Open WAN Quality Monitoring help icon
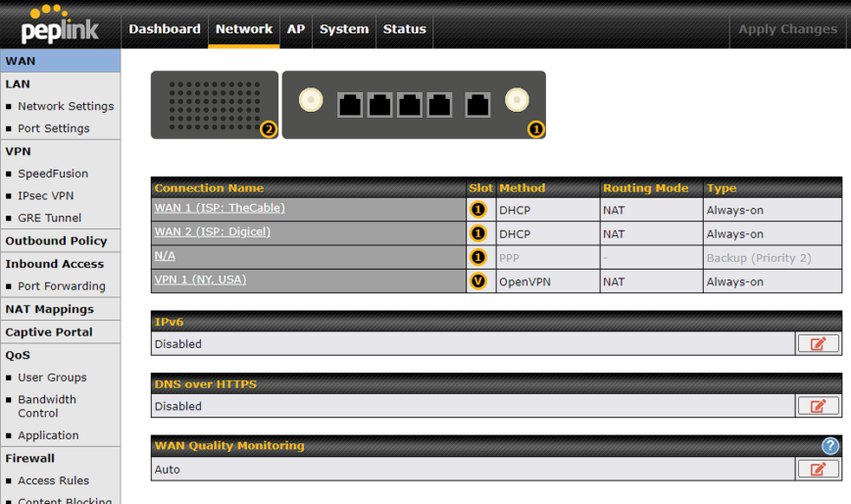This screenshot has width=851, height=504. (829, 446)
